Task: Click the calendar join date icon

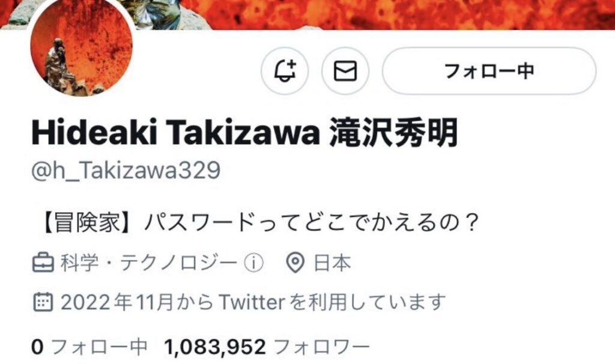Action: pos(43,302)
